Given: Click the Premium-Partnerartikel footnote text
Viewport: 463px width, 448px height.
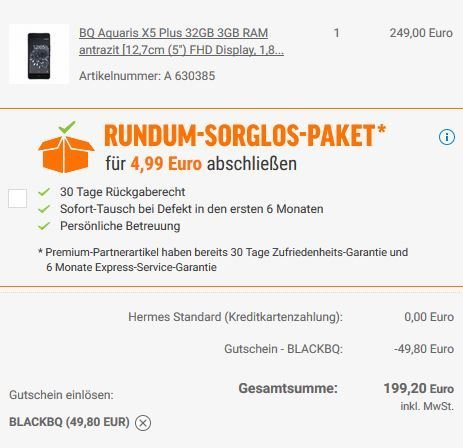Looking at the screenshot, I should coord(223,260).
